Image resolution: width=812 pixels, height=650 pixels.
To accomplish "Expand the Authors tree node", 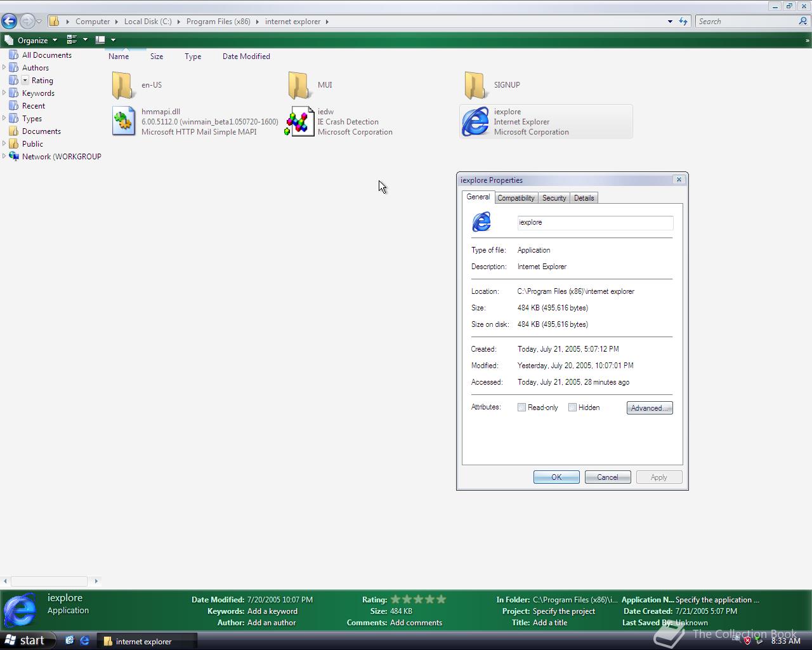I will pyautogui.click(x=4, y=67).
